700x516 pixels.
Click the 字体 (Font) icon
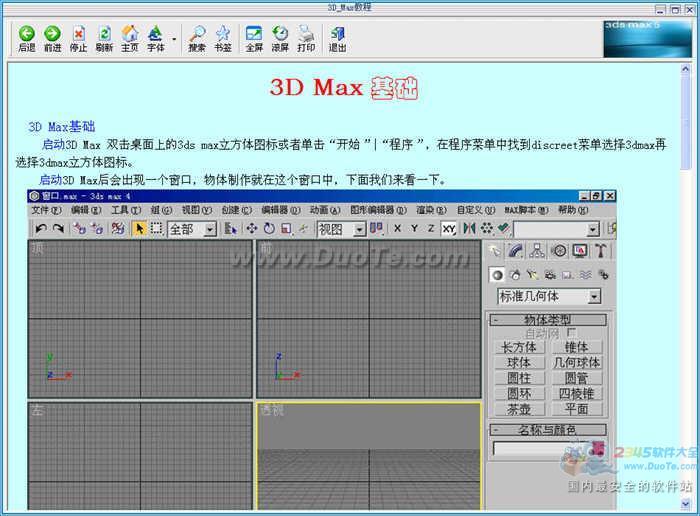click(155, 38)
